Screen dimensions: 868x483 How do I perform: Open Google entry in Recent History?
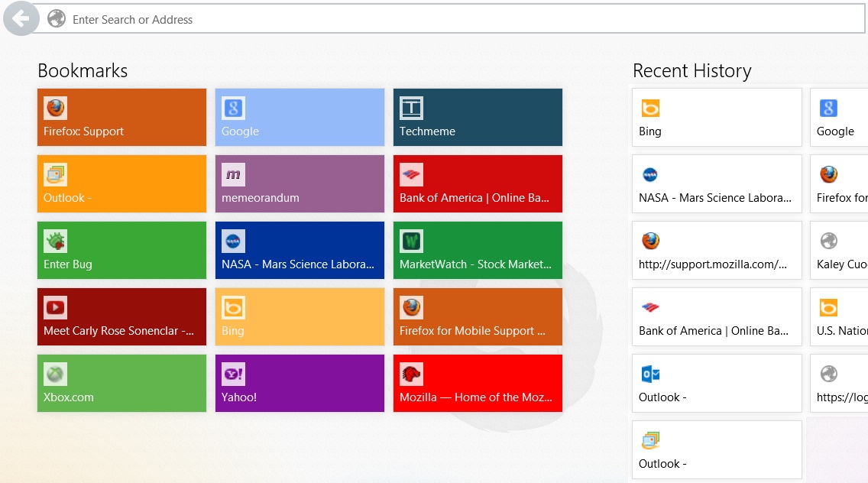click(x=839, y=117)
